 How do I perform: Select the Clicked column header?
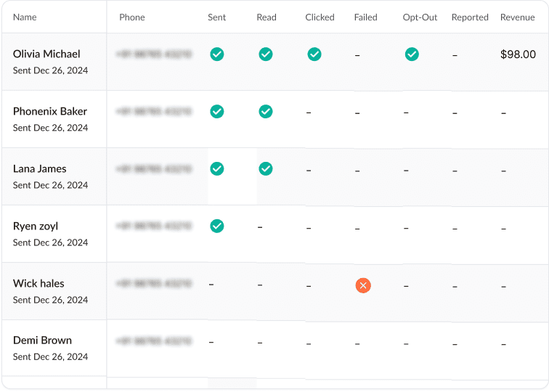(x=320, y=17)
